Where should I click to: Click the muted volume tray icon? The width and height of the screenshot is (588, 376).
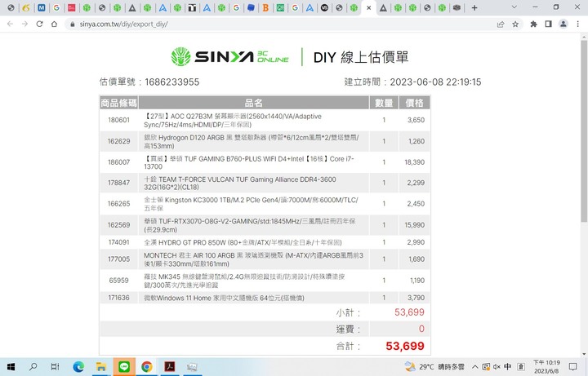click(x=497, y=367)
